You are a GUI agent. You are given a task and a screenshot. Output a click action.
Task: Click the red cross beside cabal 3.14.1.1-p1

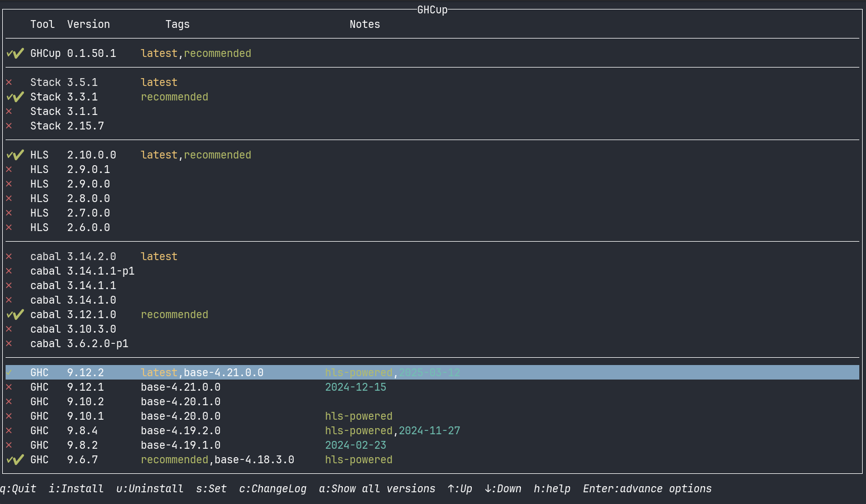click(9, 271)
